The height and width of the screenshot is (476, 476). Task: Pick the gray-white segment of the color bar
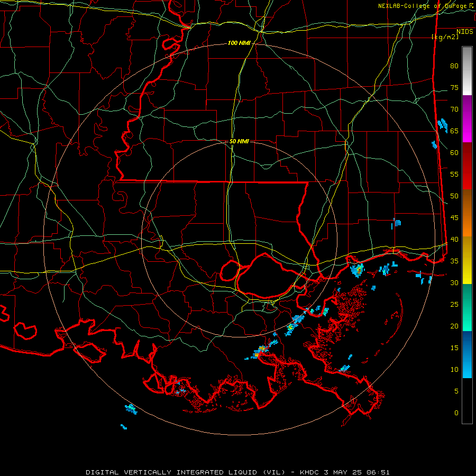click(x=467, y=71)
